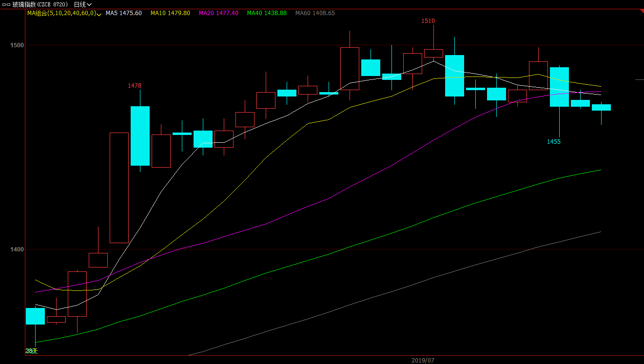
Task: Expand the MA组合(5,10,20,40,60,0) indicator dropdown
Action: (x=99, y=14)
